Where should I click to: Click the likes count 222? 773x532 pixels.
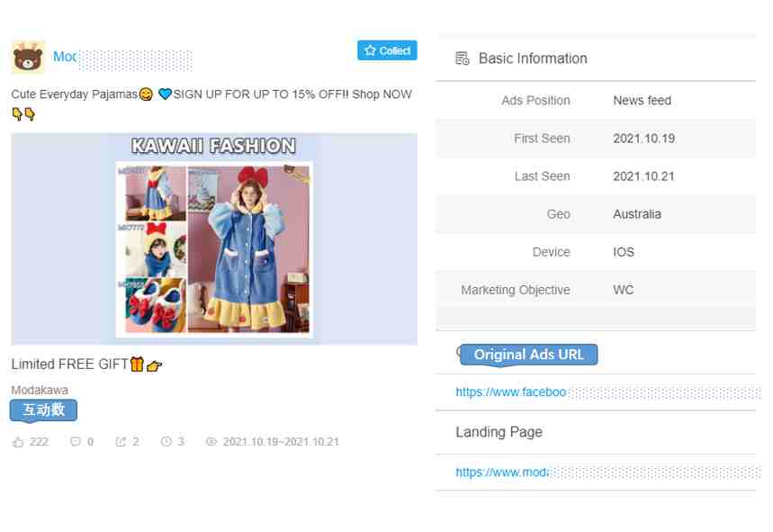click(39, 442)
